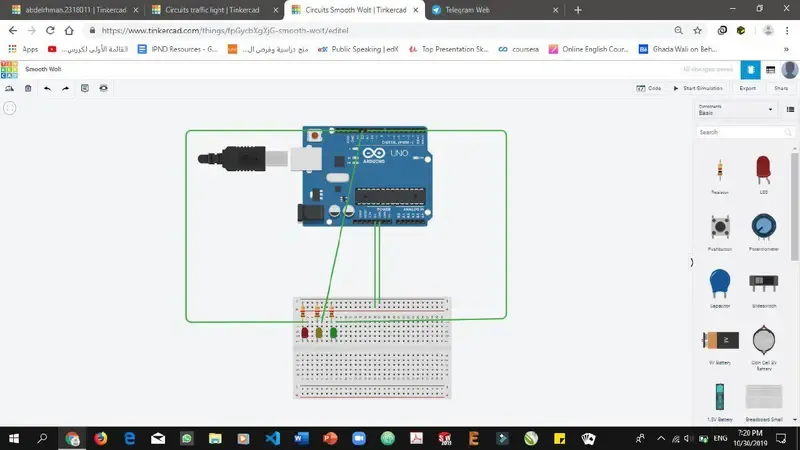Switch to Telegram Web tab
800x450 pixels.
pyautogui.click(x=466, y=9)
